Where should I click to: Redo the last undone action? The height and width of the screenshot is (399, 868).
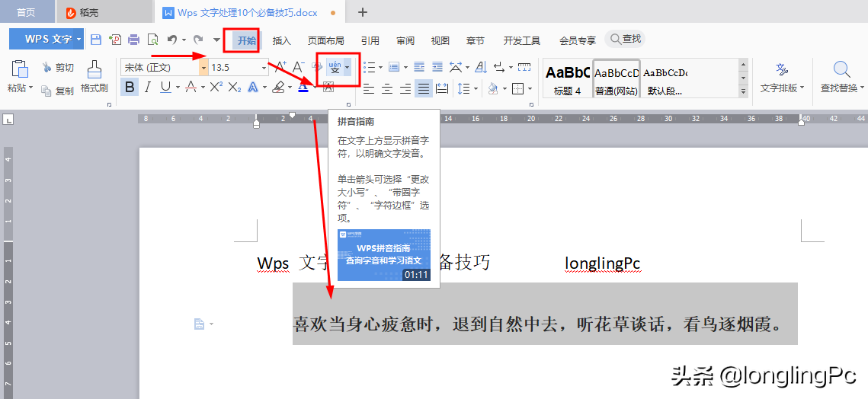tap(198, 40)
